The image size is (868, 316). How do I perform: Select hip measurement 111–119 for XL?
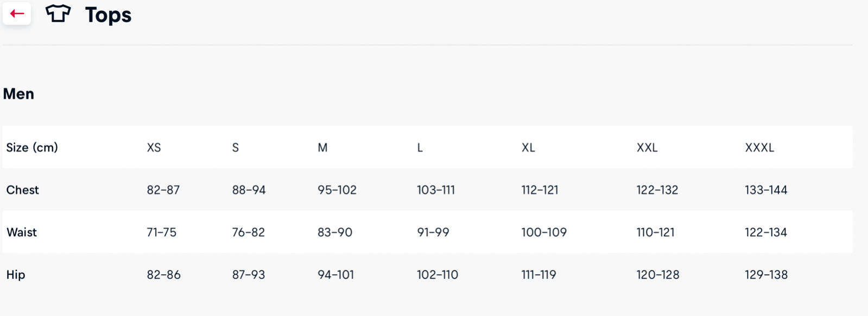click(538, 274)
